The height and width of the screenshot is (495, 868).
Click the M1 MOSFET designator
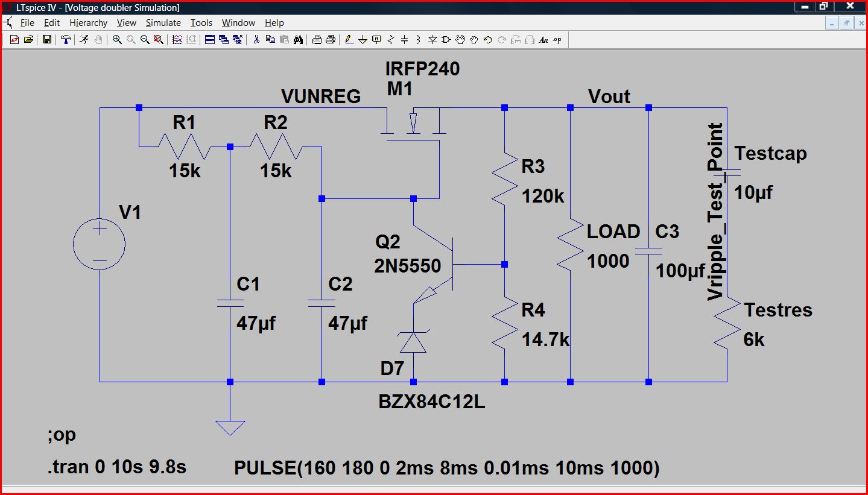(400, 89)
